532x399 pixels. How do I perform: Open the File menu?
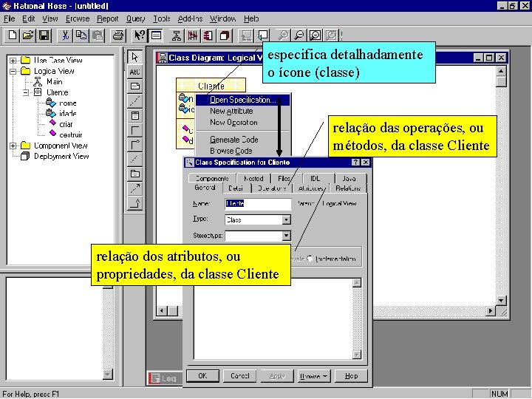[9, 18]
